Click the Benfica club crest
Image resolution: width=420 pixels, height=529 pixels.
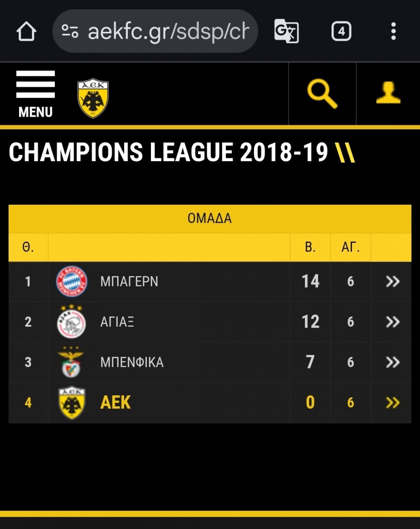(72, 362)
